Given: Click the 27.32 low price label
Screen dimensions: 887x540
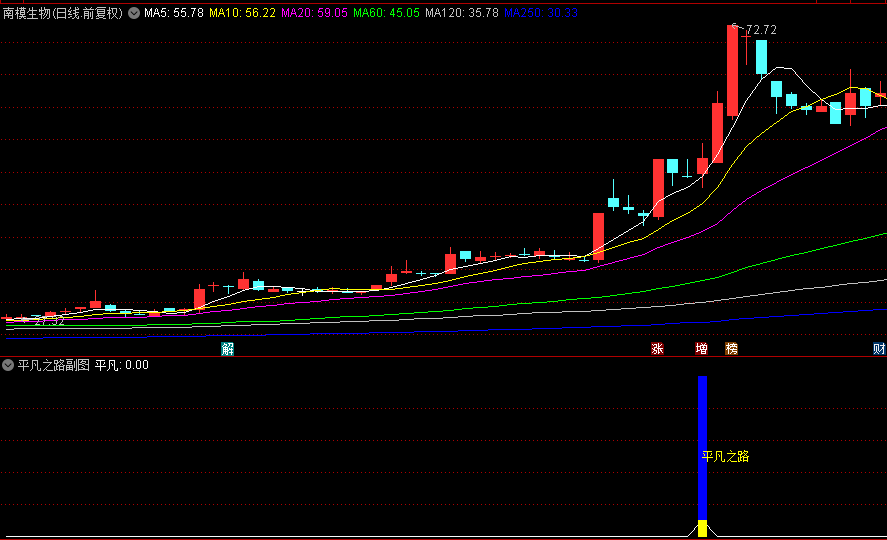Looking at the screenshot, I should [50, 322].
